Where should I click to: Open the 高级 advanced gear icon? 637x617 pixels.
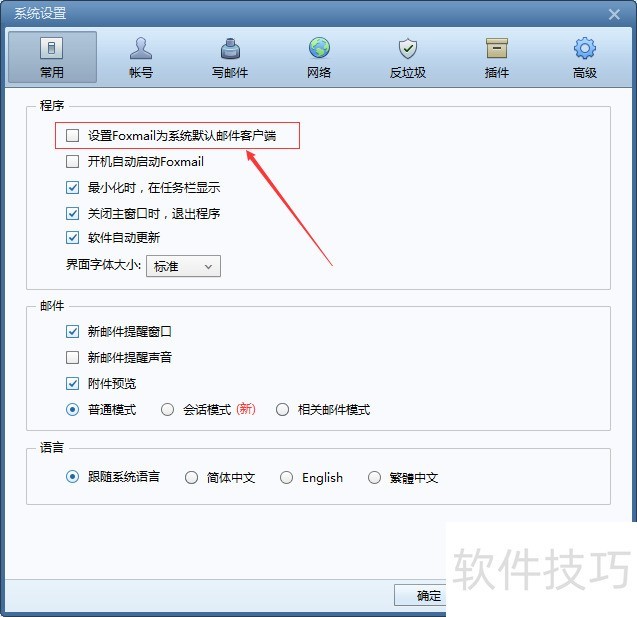(585, 48)
